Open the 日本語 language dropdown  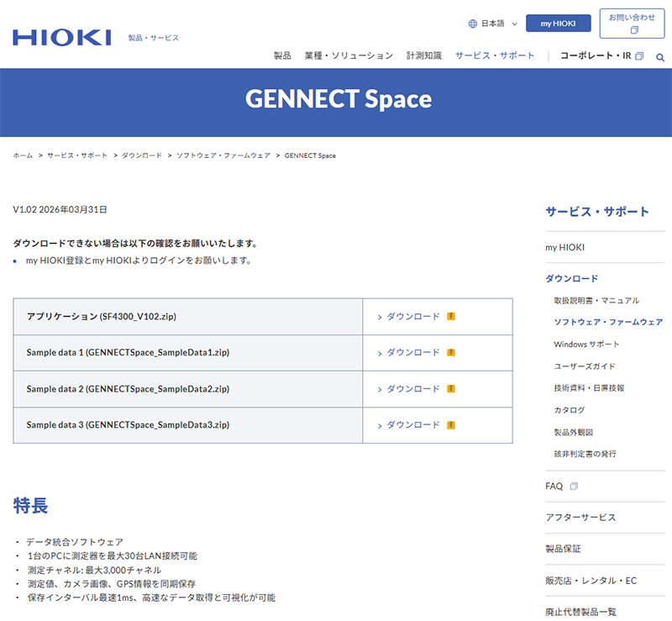(493, 24)
